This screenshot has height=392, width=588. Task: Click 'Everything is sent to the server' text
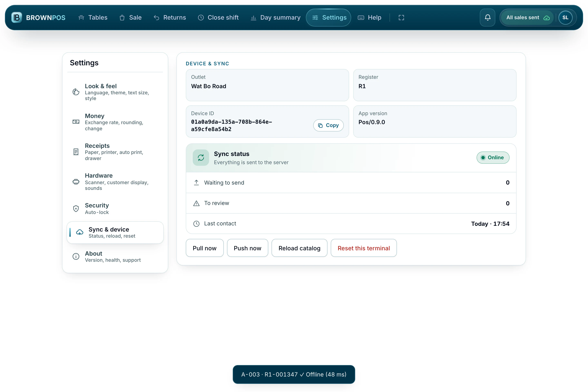point(251,163)
